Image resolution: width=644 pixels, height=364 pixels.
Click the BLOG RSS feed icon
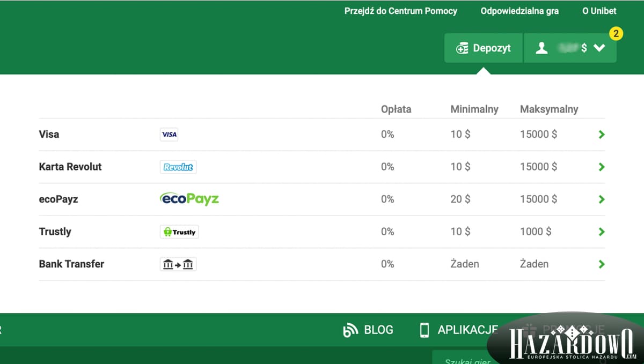pyautogui.click(x=350, y=330)
